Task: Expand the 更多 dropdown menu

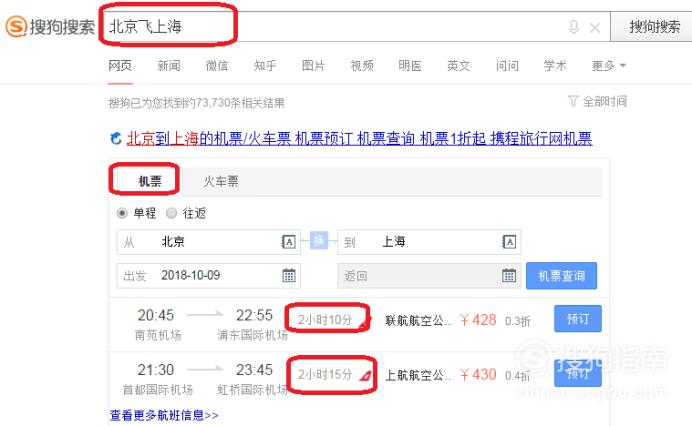Action: 609,66
